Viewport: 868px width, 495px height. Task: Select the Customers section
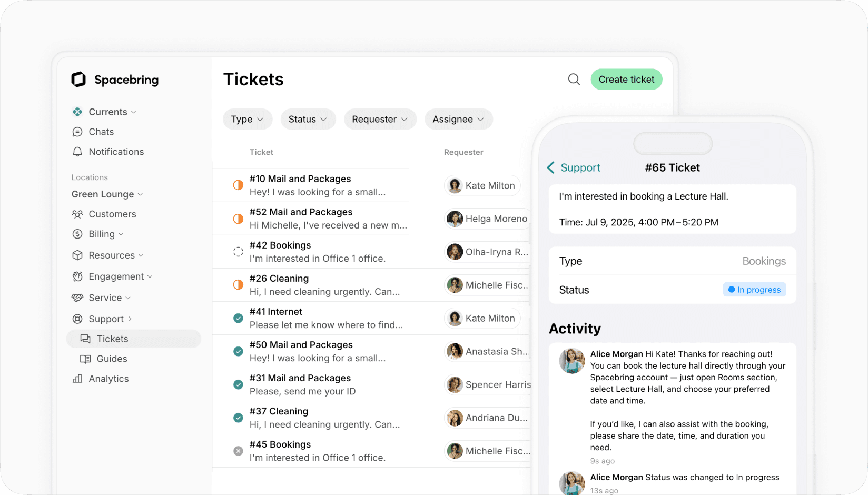112,214
